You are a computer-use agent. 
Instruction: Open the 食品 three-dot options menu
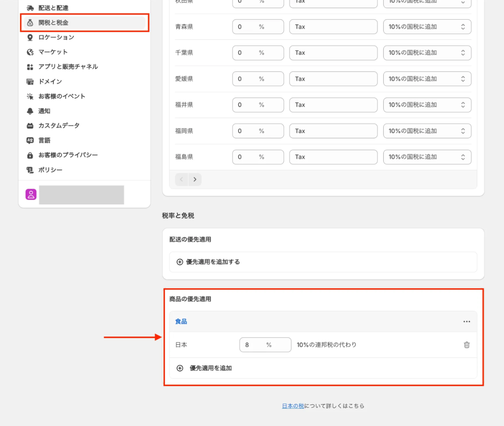tap(467, 322)
